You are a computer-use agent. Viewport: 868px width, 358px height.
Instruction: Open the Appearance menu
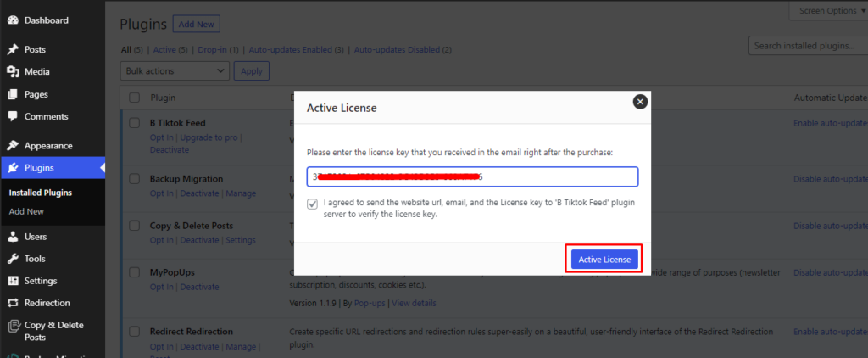(x=48, y=146)
